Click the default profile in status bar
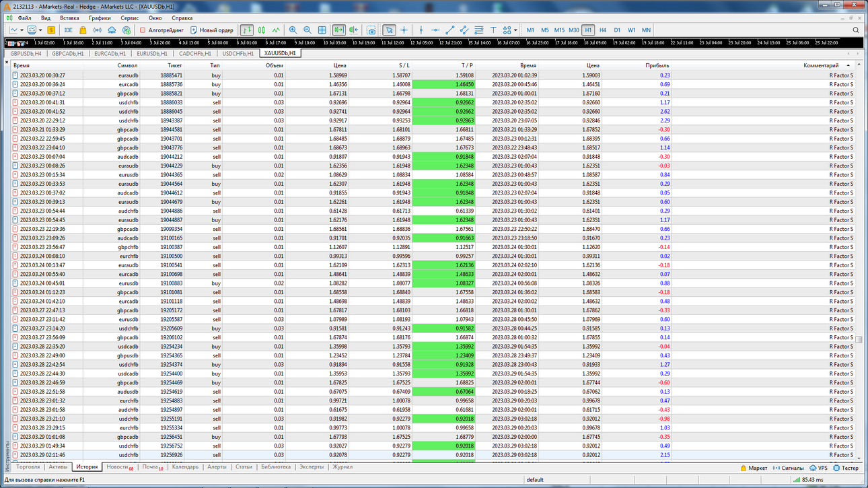This screenshot has width=868, height=488. coord(535,480)
